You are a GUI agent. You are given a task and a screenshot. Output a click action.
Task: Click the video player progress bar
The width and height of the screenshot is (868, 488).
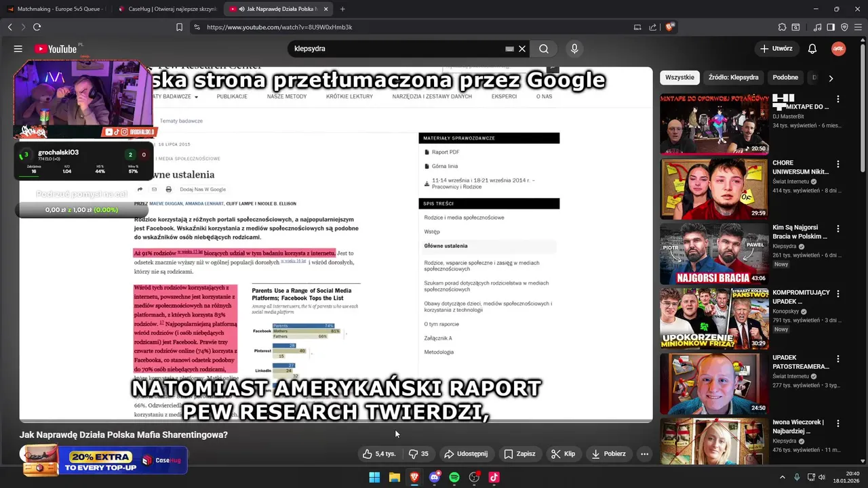[x=336, y=422]
